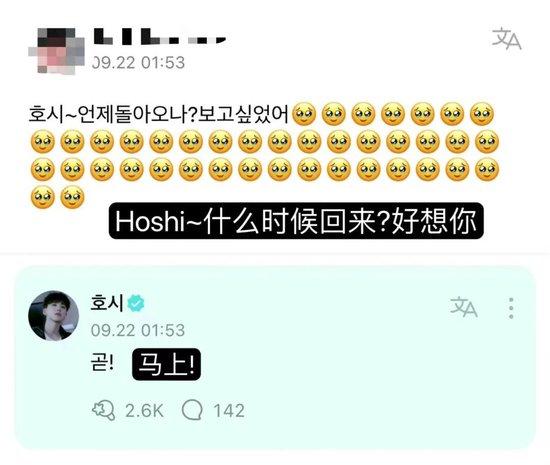The image size is (550, 465).
Task: Tap the first pleading emoji in message
Action: click(x=304, y=114)
